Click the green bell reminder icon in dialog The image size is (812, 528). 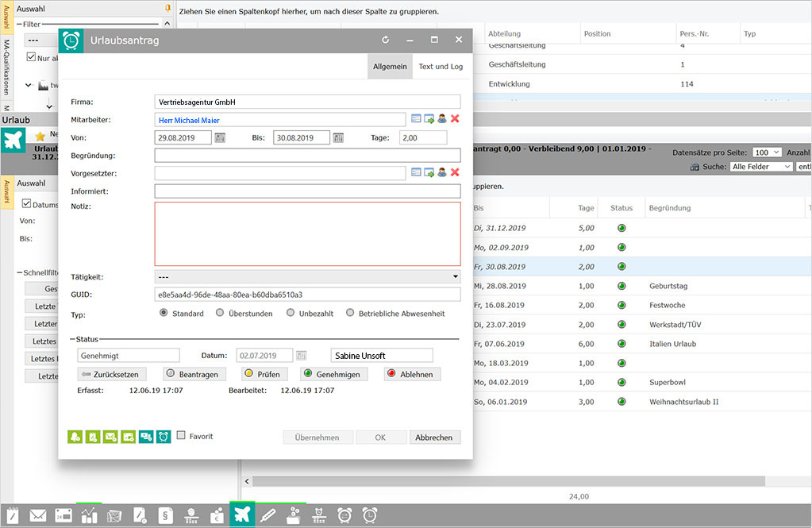(75, 437)
